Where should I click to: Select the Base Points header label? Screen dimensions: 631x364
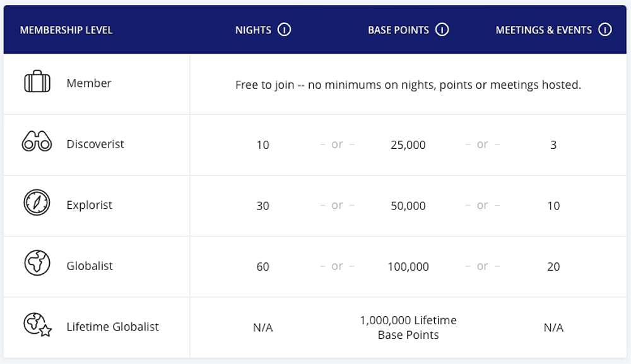point(398,30)
